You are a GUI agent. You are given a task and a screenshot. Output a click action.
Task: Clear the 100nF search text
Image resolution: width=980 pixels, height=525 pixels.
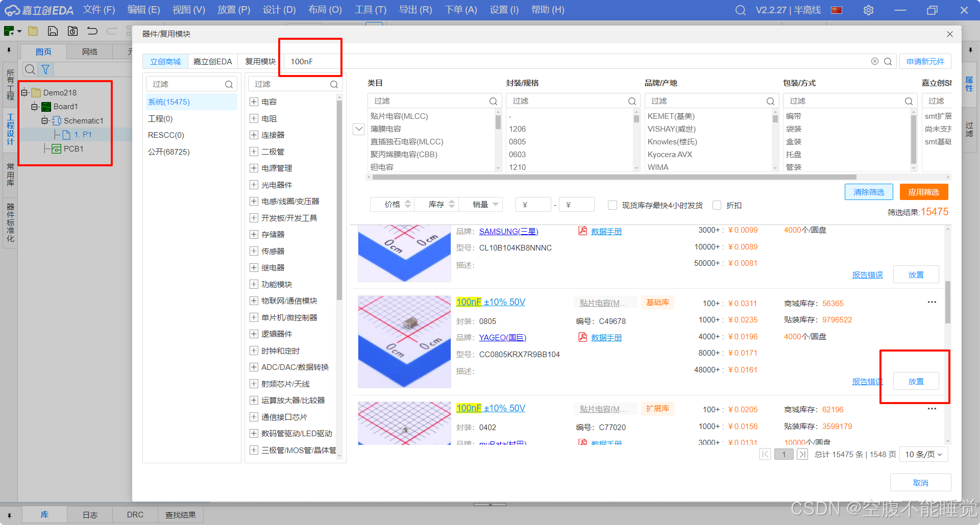(x=874, y=61)
